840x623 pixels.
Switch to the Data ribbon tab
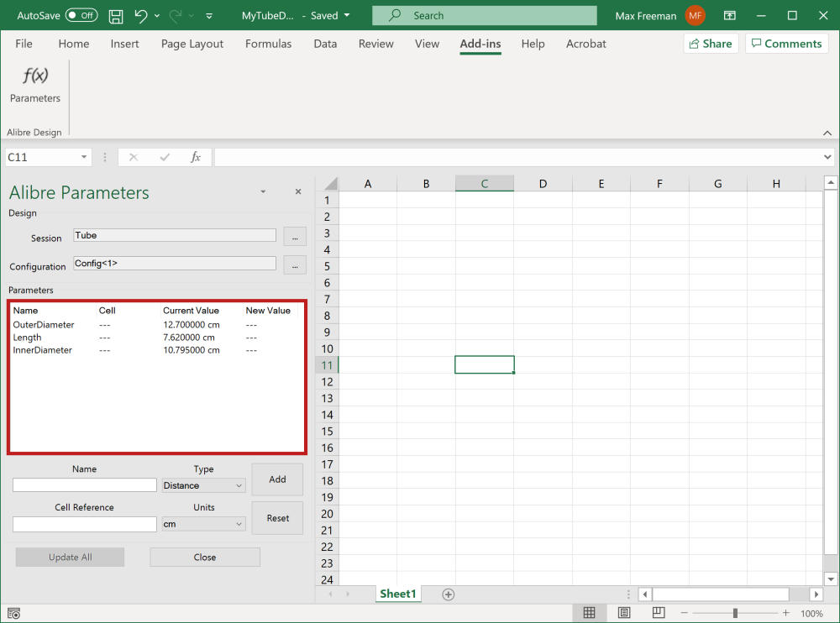click(325, 44)
